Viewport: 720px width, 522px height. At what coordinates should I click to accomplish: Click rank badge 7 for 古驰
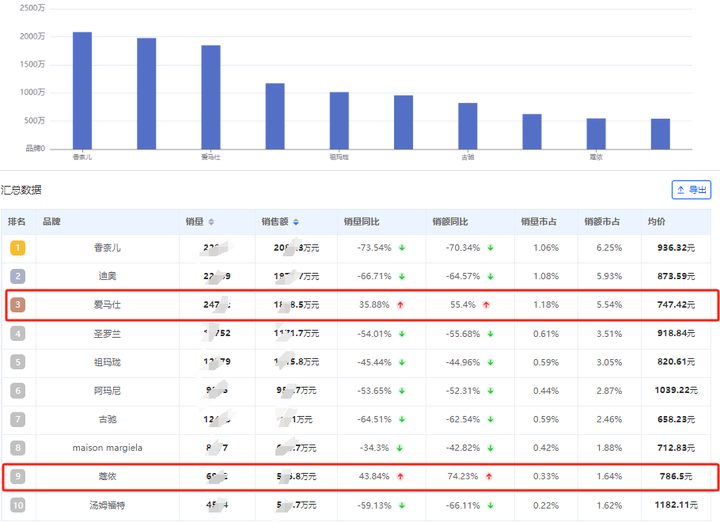tap(18, 419)
